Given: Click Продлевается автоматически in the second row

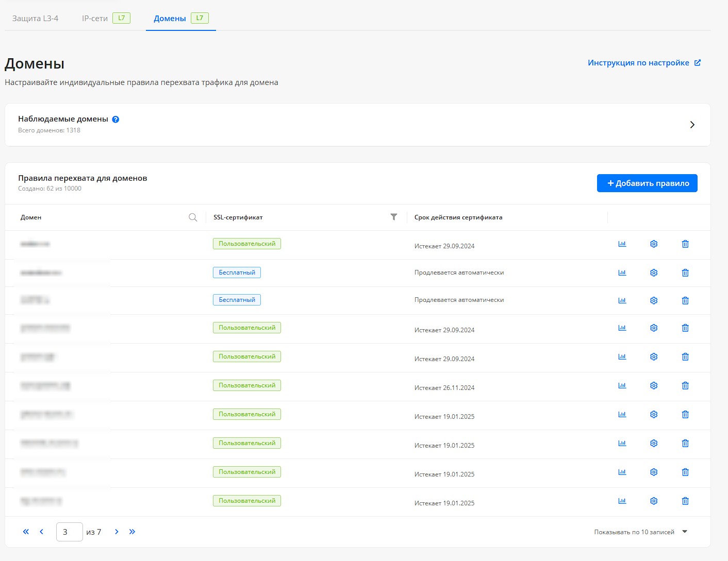Looking at the screenshot, I should coord(459,273).
